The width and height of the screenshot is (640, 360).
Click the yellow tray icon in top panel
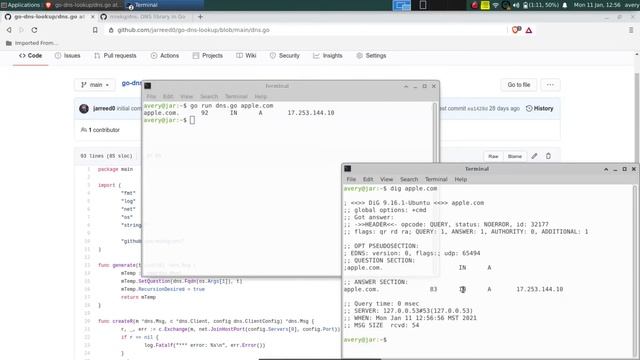(485, 5)
